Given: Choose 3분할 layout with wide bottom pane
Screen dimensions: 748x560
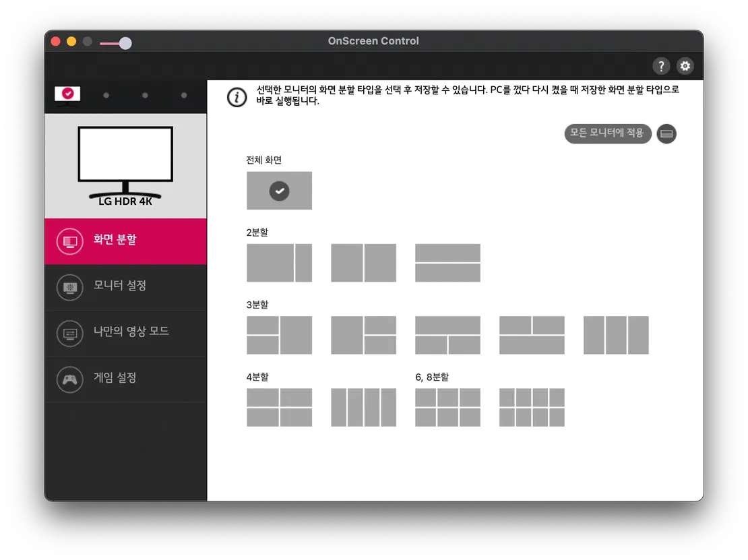Looking at the screenshot, I should (x=532, y=335).
